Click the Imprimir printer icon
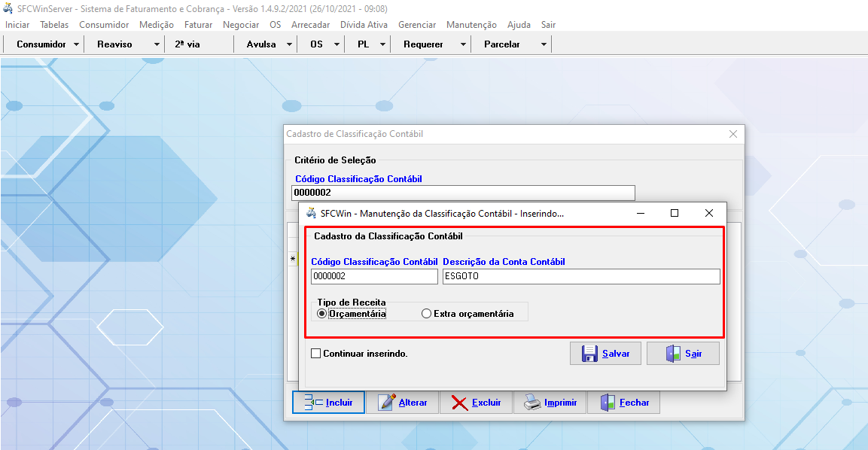868x450 pixels. [532, 403]
